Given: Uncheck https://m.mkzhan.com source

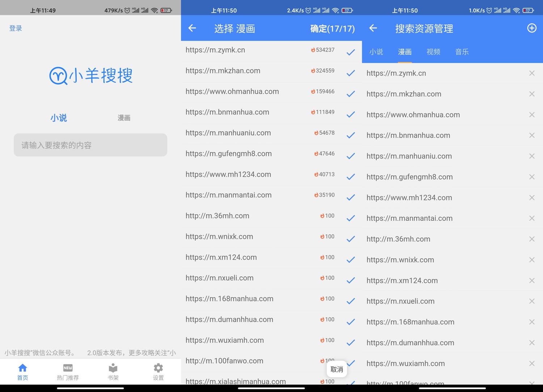Looking at the screenshot, I should (x=350, y=73).
